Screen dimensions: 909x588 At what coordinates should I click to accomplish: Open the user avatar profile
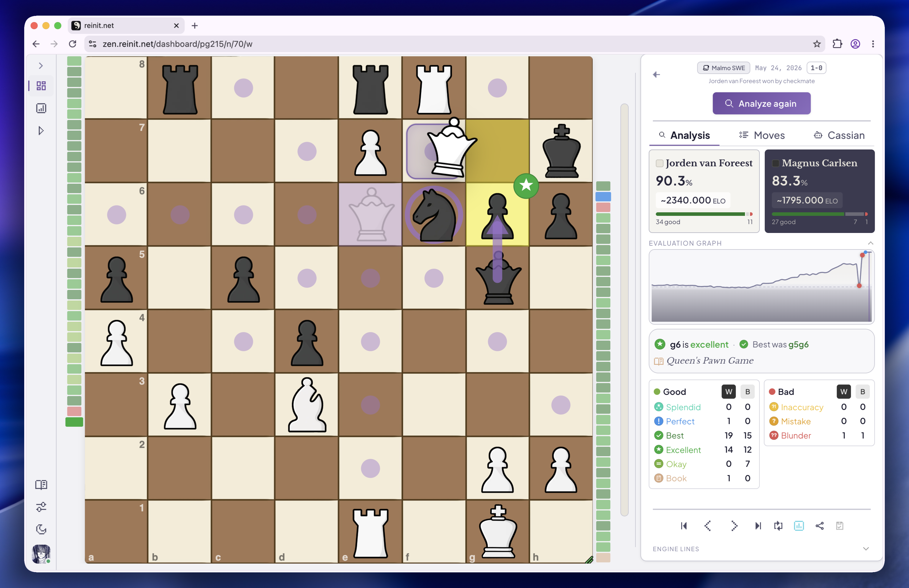click(x=41, y=554)
